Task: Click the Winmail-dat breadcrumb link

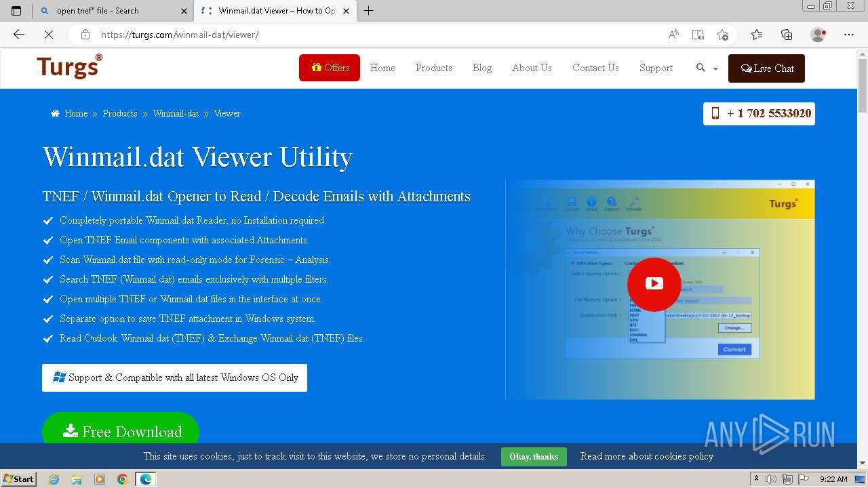Action: click(176, 113)
